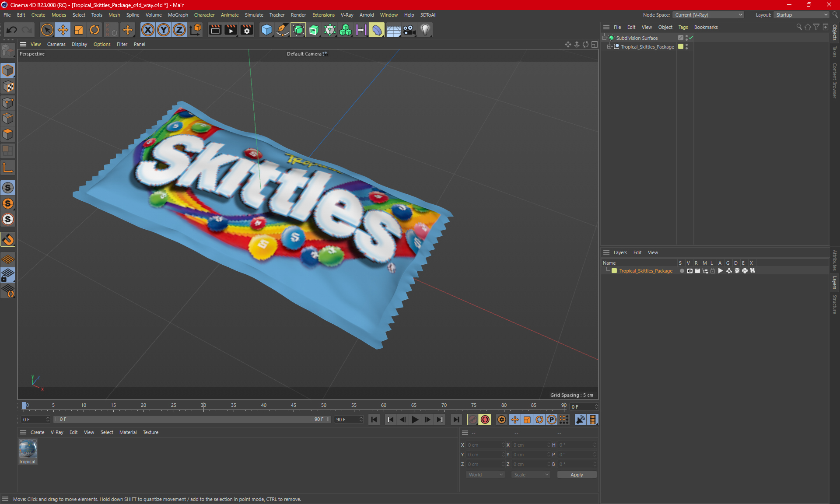
Task: Toggle Autokeying button
Action: [485, 420]
